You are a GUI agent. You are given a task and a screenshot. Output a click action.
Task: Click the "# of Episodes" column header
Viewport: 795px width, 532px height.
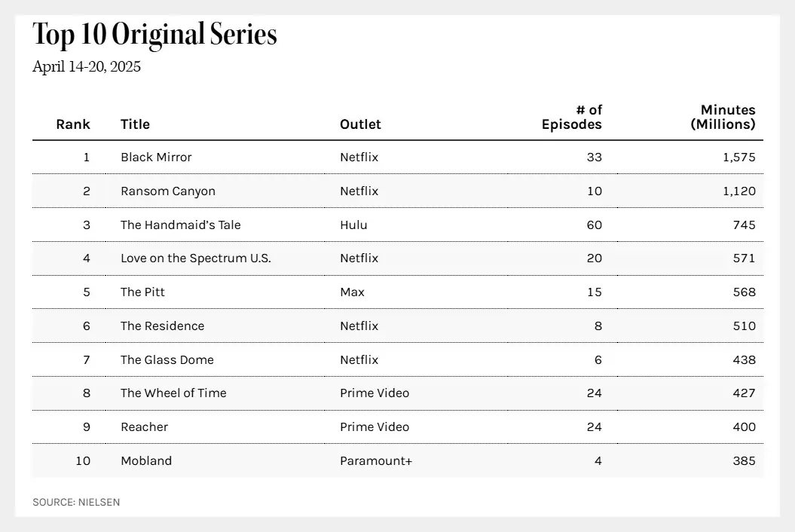[x=572, y=118]
